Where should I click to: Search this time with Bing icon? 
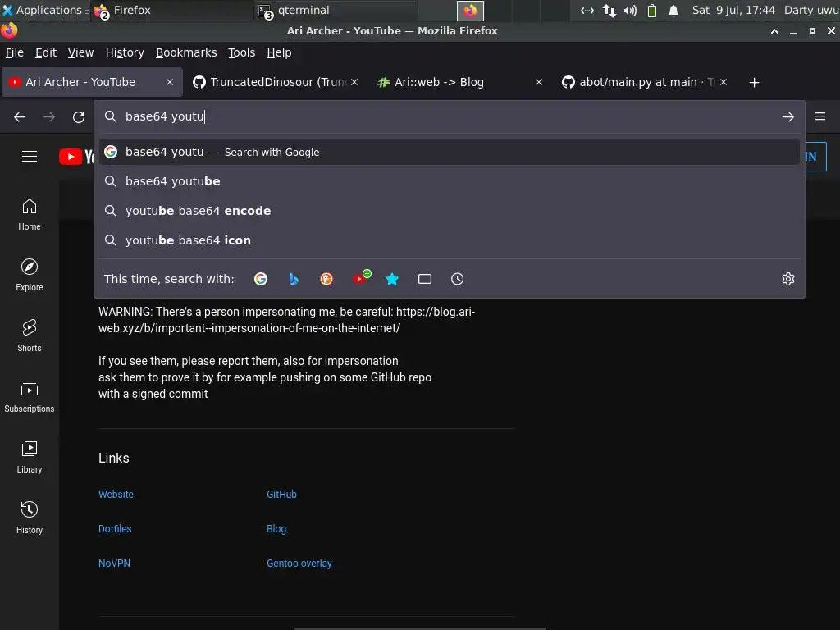tap(294, 279)
